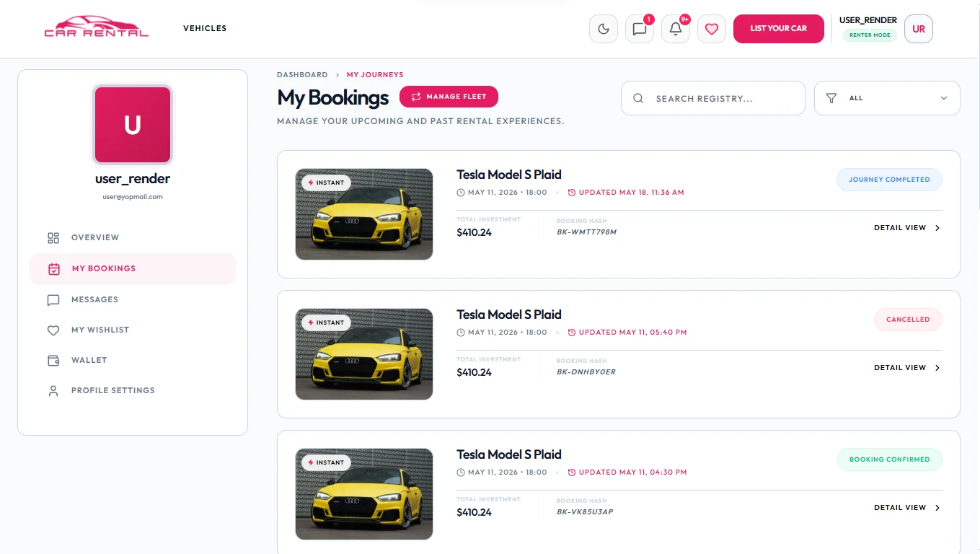Screen dimensions: 980x554
Task: Open Detail View for booking BK-WMTT798M
Action: click(907, 228)
